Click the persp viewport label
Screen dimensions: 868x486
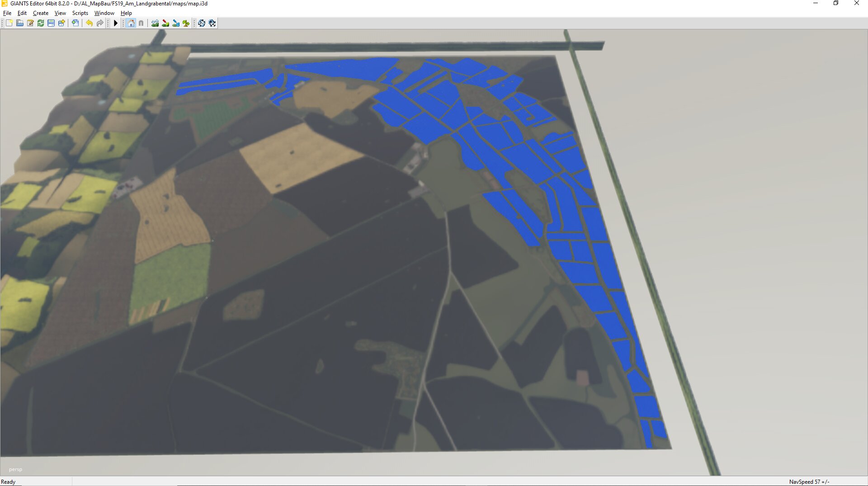[15, 469]
